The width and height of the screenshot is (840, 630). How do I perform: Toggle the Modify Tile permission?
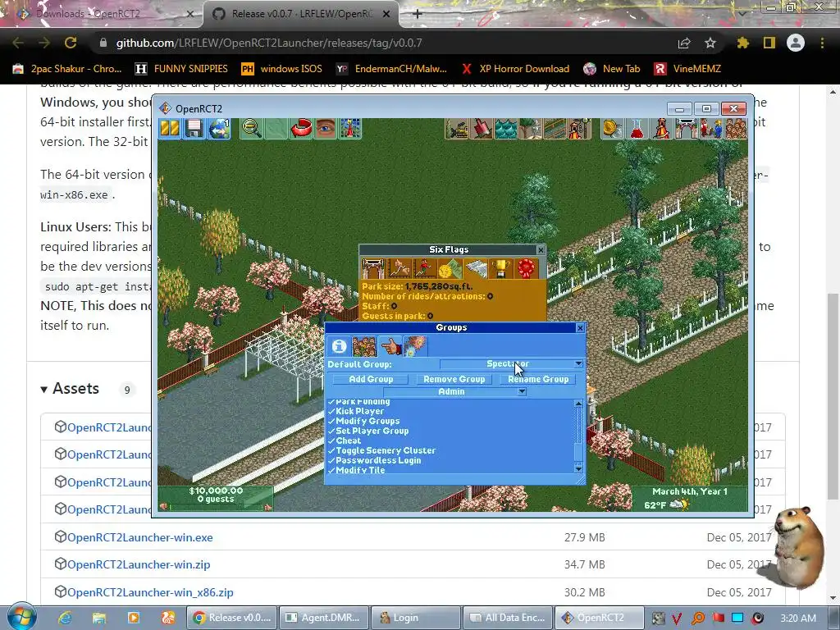[x=356, y=470]
